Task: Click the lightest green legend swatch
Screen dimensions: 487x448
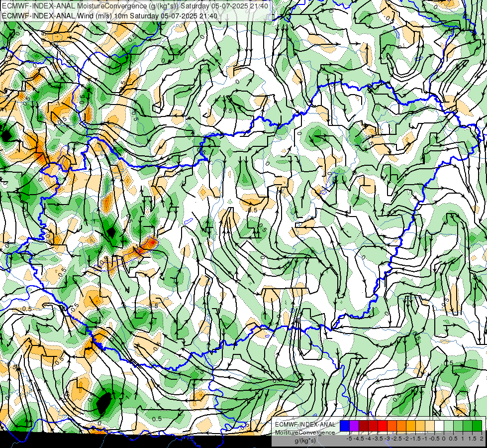Action: click(x=449, y=426)
